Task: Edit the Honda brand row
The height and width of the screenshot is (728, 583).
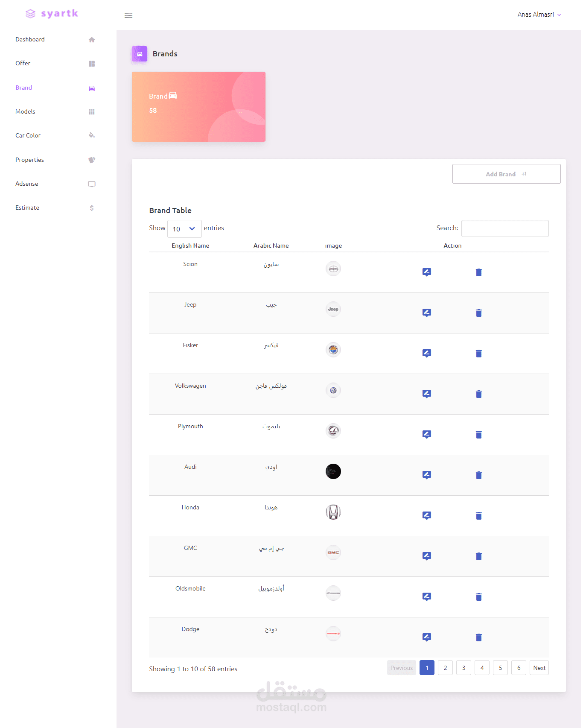Action: pyautogui.click(x=427, y=515)
